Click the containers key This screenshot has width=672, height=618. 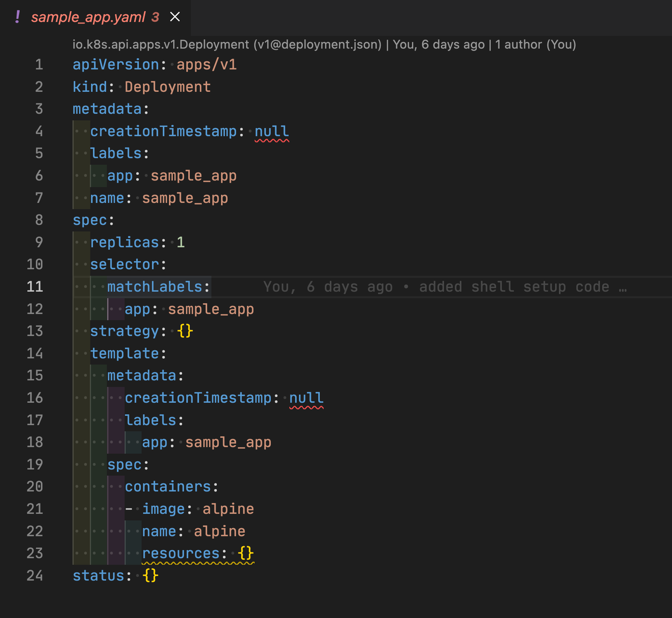pos(168,486)
